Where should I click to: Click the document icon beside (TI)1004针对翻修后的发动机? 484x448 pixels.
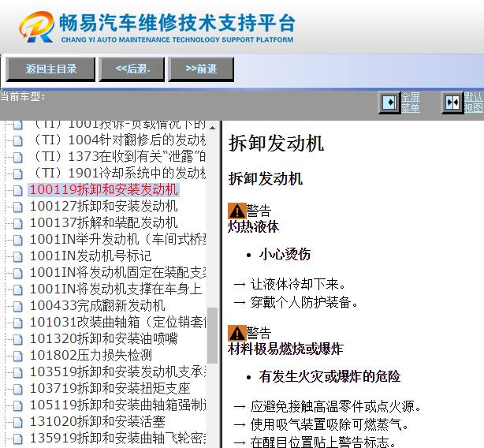click(18, 141)
